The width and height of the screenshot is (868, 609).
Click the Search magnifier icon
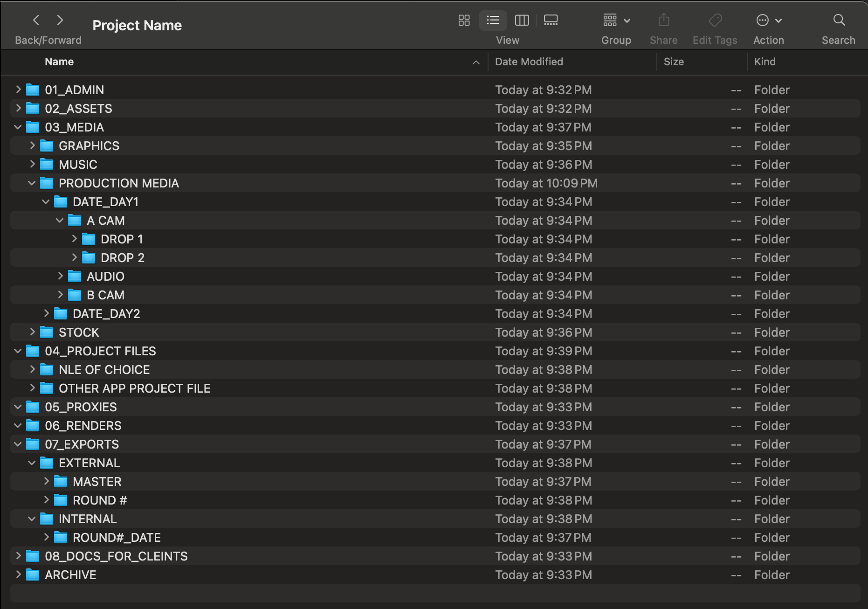tap(839, 20)
